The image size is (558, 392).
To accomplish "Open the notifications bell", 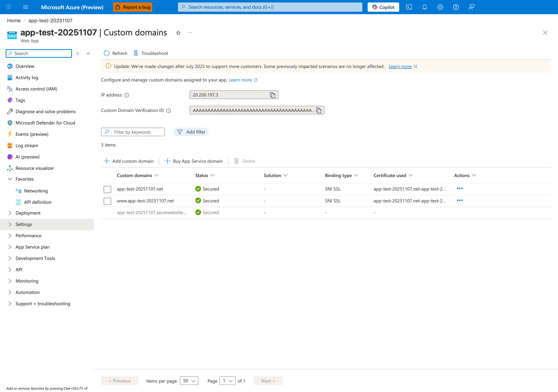I will 425,7.
